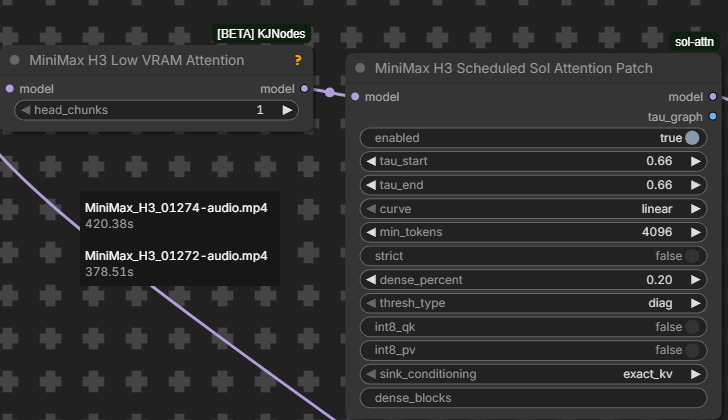Click the model output socket on Sol Attention Patch

tap(713, 97)
